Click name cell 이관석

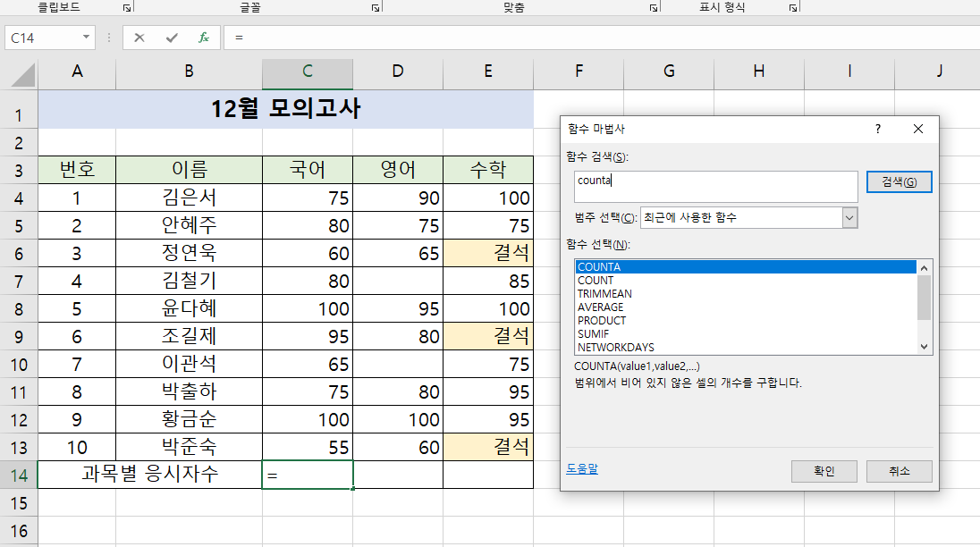tap(189, 364)
